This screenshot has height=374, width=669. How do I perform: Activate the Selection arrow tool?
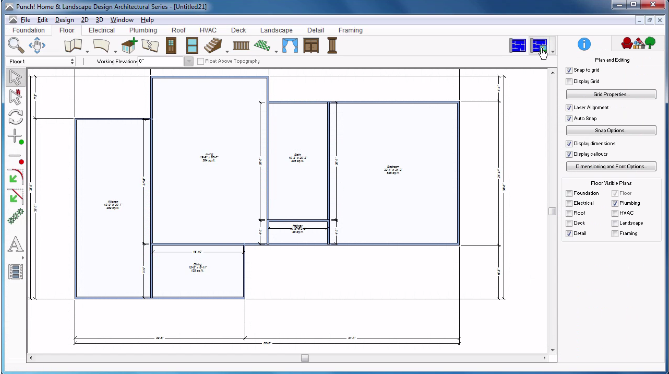coord(15,78)
